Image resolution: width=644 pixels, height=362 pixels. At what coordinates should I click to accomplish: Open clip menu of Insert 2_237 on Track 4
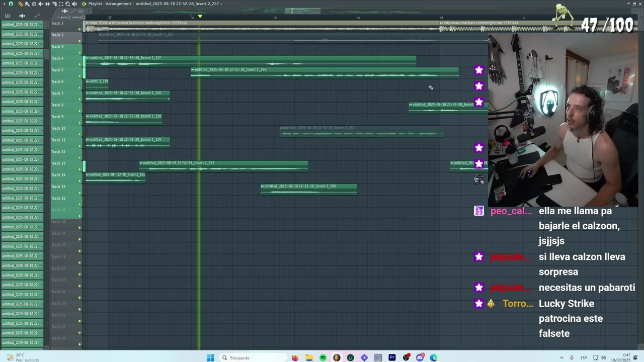tap(88, 58)
